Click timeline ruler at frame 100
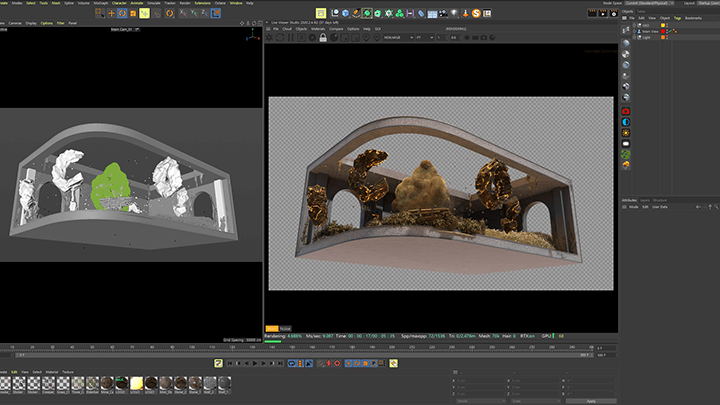Viewport: 720px width, 405px height. pyautogui.click(x=192, y=348)
